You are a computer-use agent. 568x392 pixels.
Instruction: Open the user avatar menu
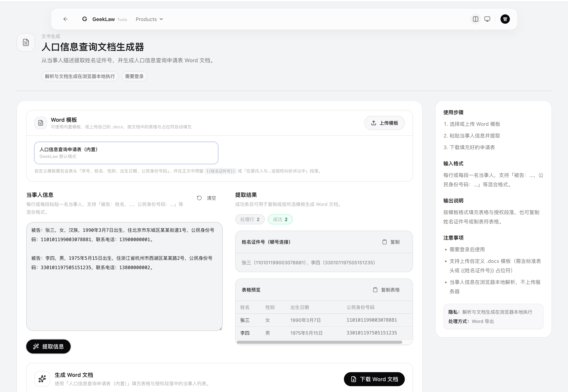coord(505,19)
